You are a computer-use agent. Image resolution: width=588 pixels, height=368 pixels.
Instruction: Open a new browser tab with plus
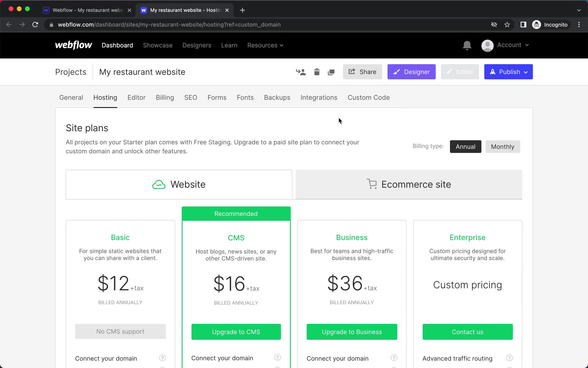click(242, 10)
